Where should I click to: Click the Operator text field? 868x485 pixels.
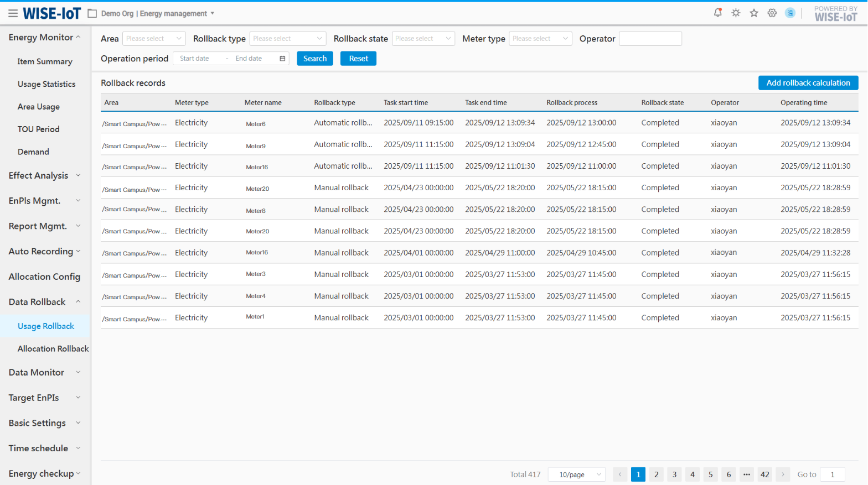650,39
